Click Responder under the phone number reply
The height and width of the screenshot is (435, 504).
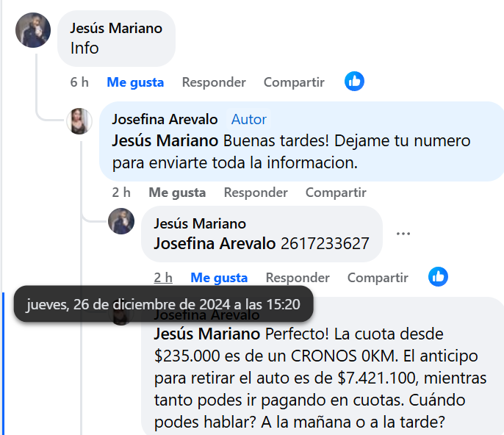click(298, 278)
